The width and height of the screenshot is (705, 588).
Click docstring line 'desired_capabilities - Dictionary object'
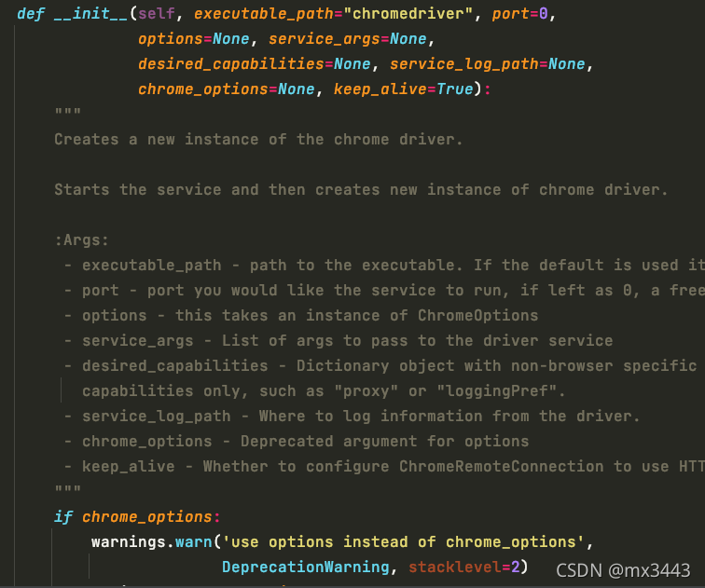[380, 366]
